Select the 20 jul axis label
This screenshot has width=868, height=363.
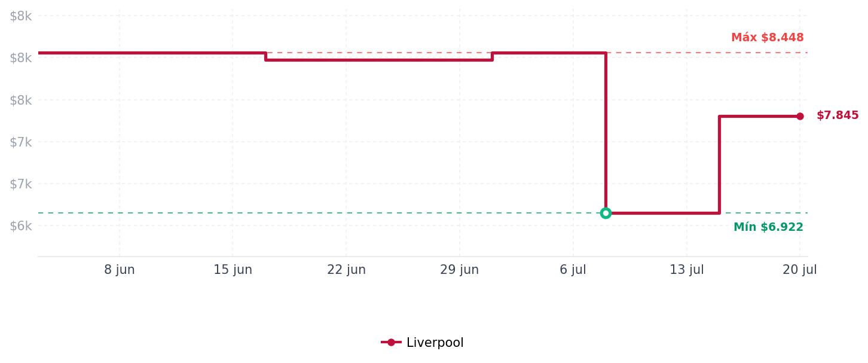click(x=800, y=270)
